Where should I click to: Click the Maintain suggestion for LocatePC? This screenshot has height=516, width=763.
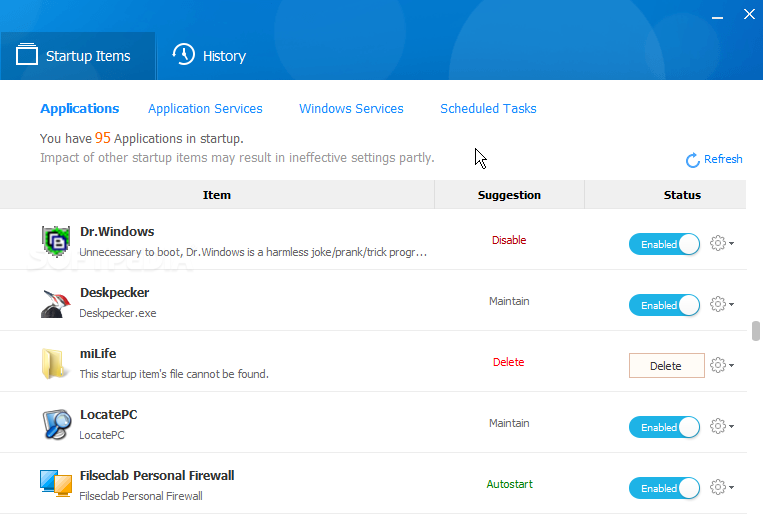tap(509, 424)
